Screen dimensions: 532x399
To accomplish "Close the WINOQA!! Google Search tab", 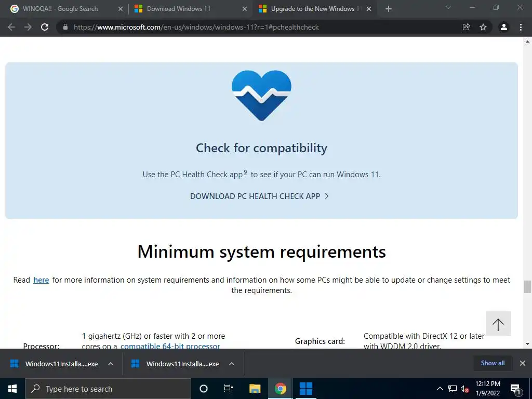I will [121, 9].
